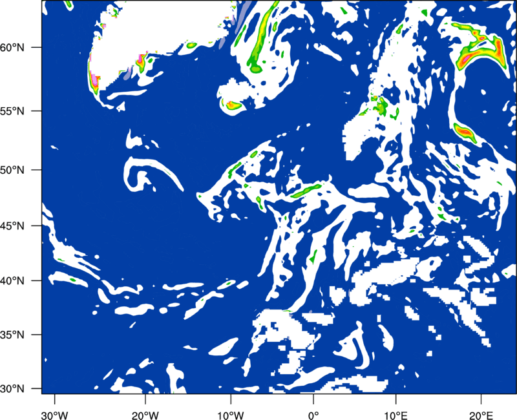Click the 20°E longitude label

[481, 415]
